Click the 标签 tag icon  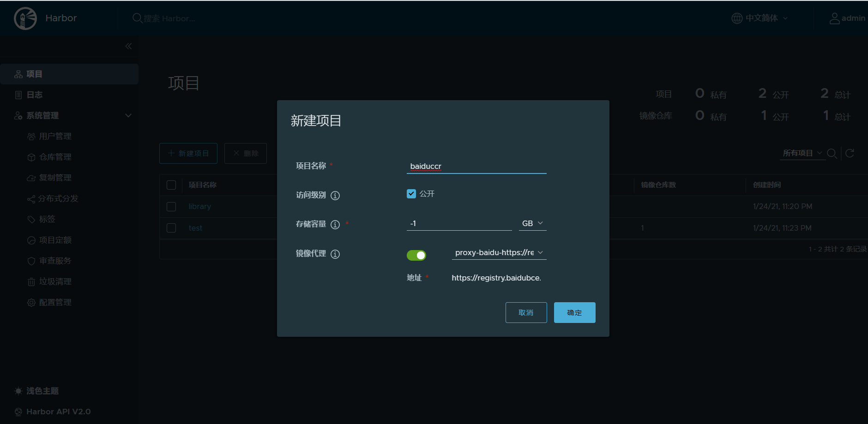tap(31, 220)
